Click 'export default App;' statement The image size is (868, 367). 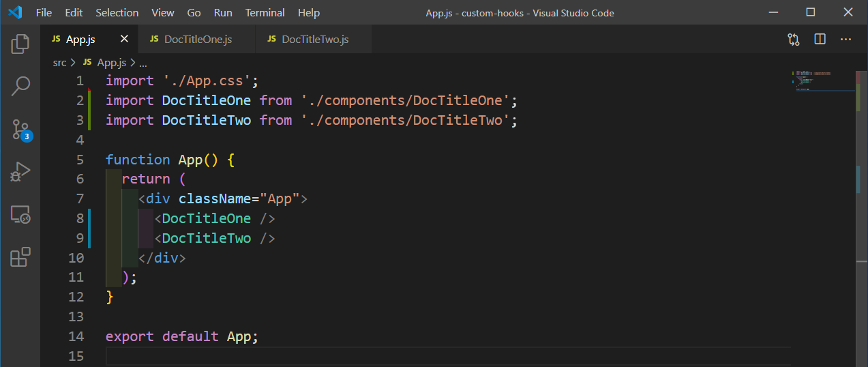tap(183, 336)
